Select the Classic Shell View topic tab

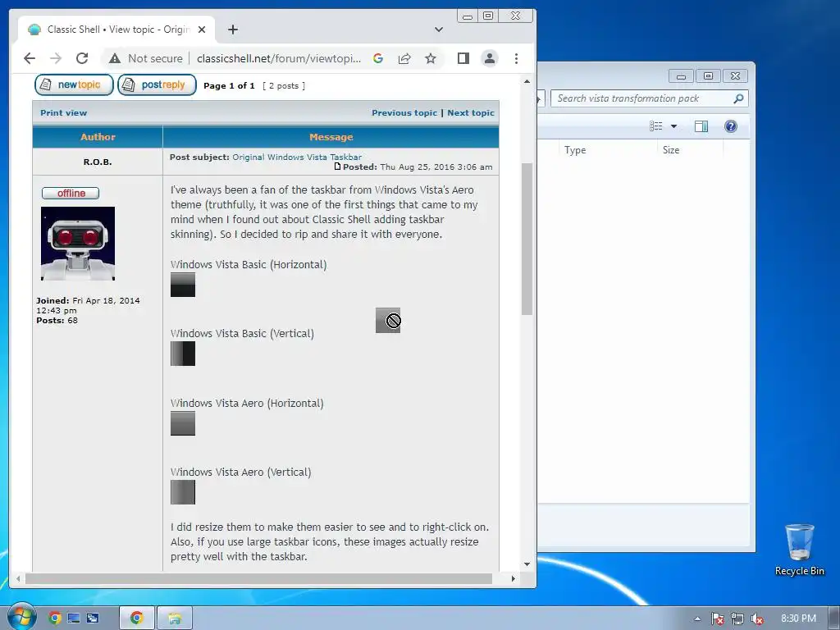tap(116, 30)
